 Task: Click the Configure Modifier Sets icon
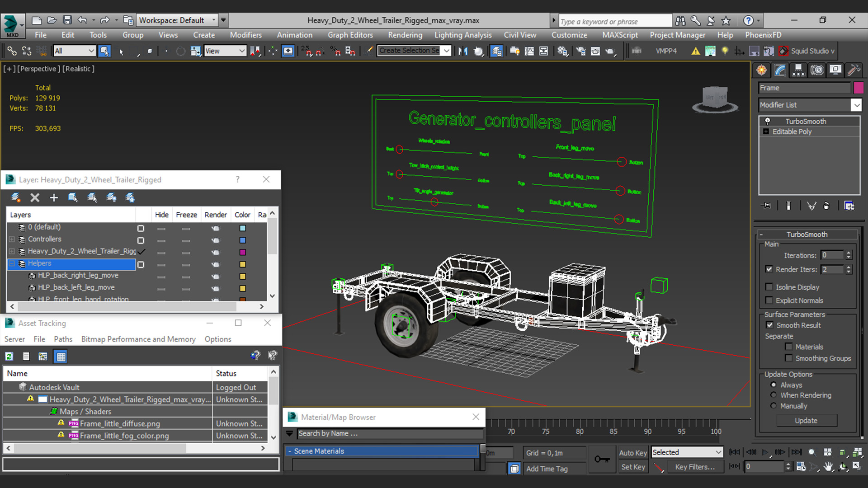point(849,206)
